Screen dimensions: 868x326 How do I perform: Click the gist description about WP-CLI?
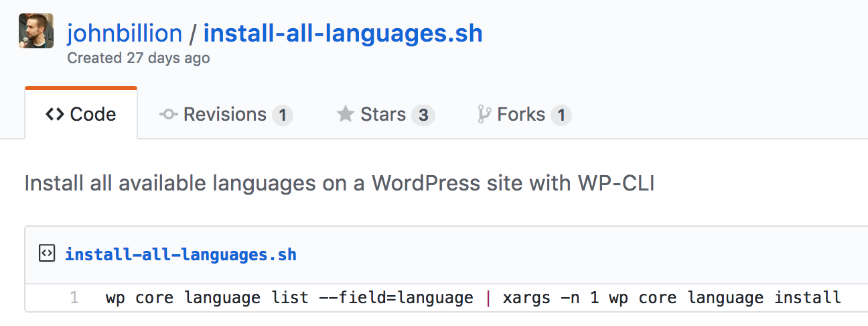coord(339,182)
